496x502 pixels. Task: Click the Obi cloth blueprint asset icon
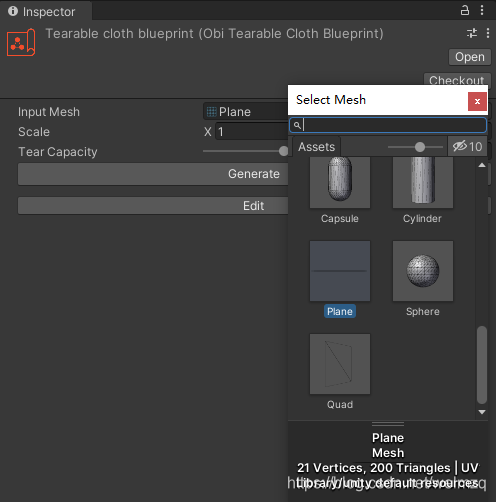click(21, 42)
